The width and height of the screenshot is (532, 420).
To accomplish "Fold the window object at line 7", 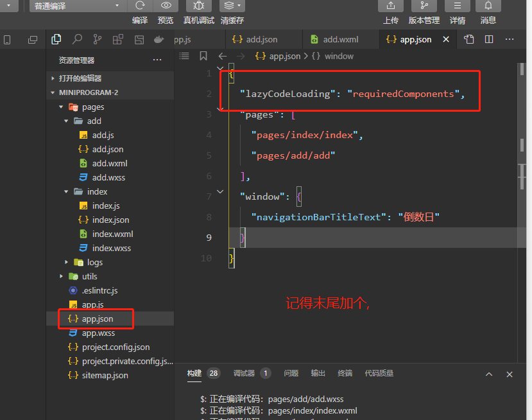I will [x=220, y=192].
